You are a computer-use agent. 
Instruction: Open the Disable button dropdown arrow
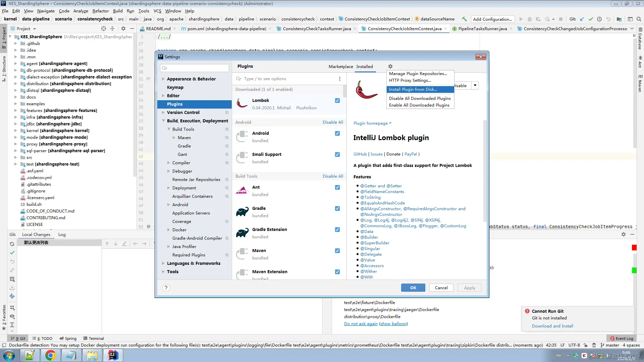(475, 85)
